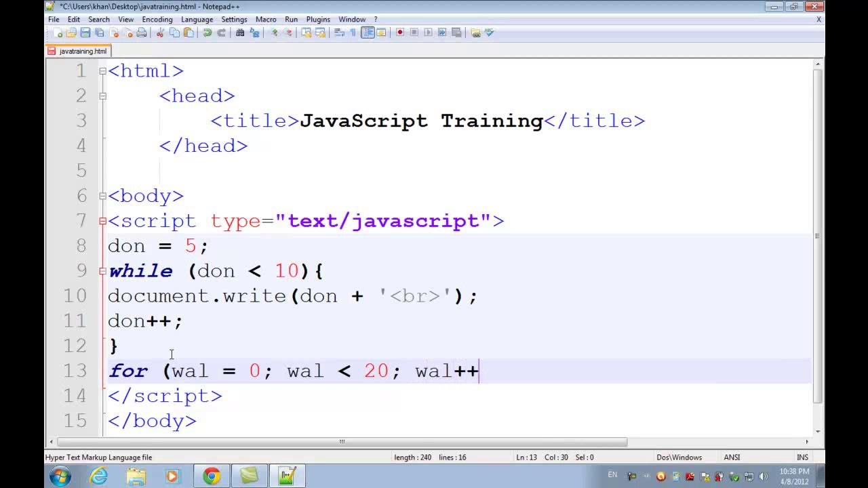Click the 'length : 240' status bar text
Image resolution: width=868 pixels, height=488 pixels.
point(412,457)
